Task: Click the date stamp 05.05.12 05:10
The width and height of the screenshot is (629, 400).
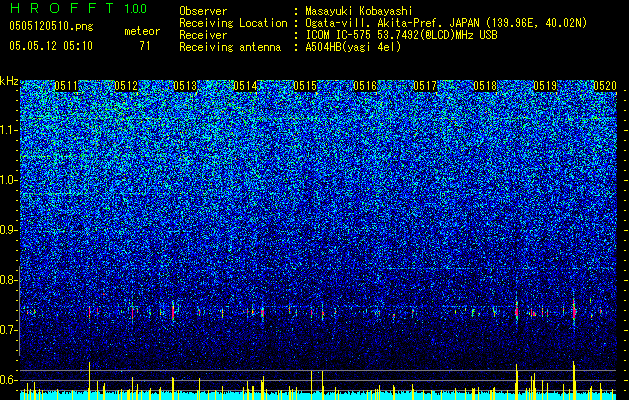Action: pyautogui.click(x=51, y=46)
